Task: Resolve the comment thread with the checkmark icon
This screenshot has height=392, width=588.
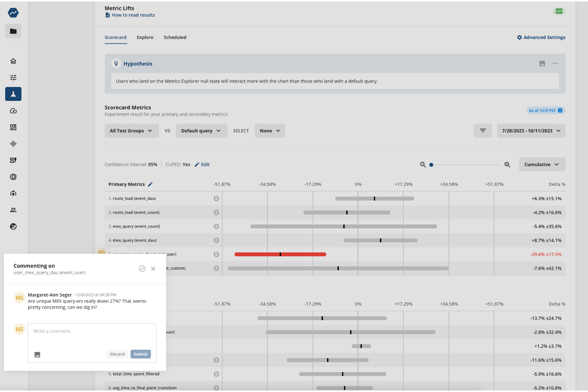Action: 142,269
